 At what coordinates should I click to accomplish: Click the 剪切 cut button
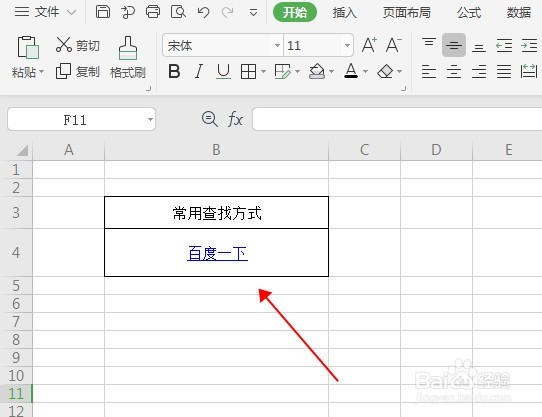(x=78, y=45)
